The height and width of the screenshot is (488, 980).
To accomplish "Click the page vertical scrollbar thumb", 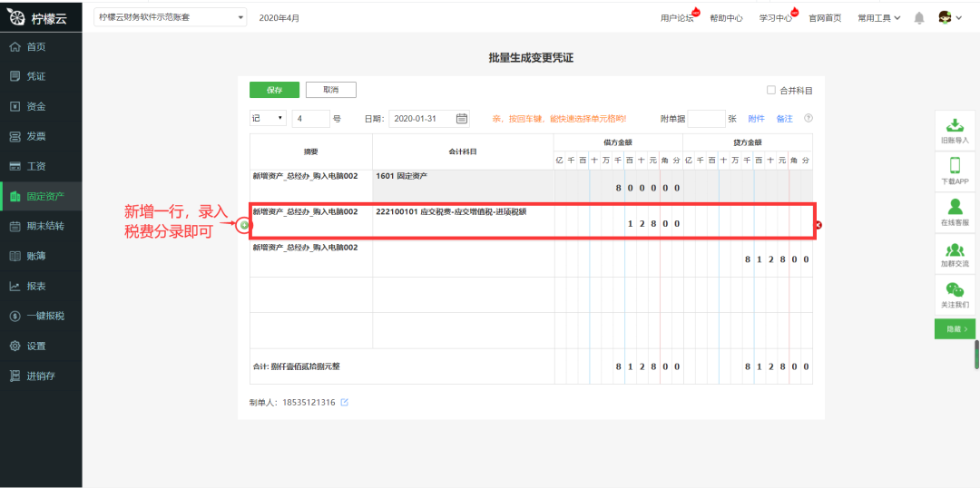I will (976, 355).
